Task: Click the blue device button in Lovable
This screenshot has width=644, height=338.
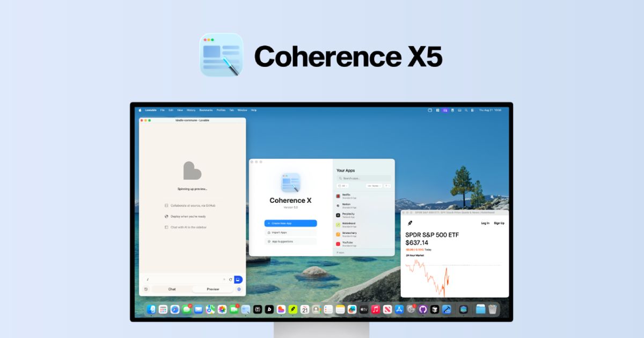Action: coord(238,280)
